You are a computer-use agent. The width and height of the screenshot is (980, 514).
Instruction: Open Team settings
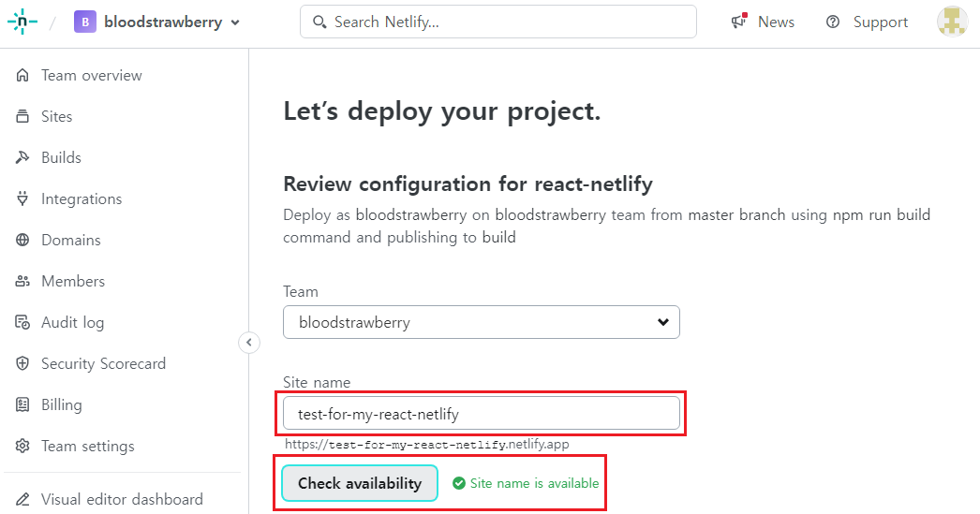pyautogui.click(x=87, y=447)
